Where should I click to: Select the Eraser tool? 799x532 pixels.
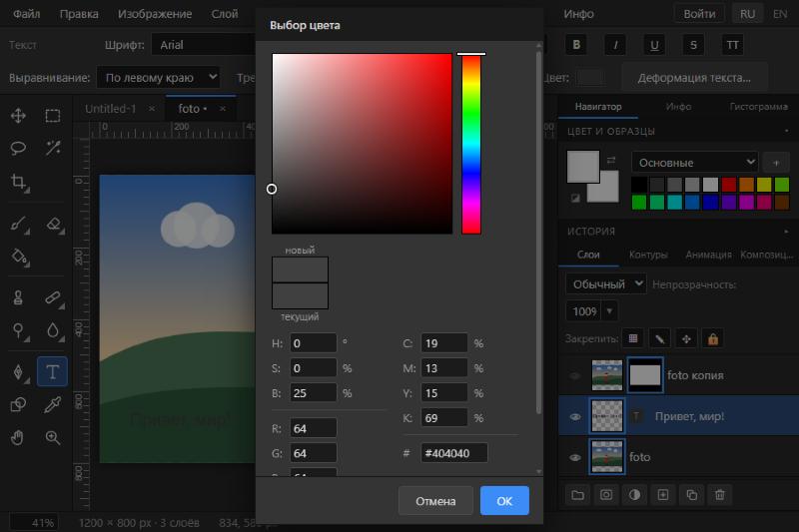click(x=53, y=224)
